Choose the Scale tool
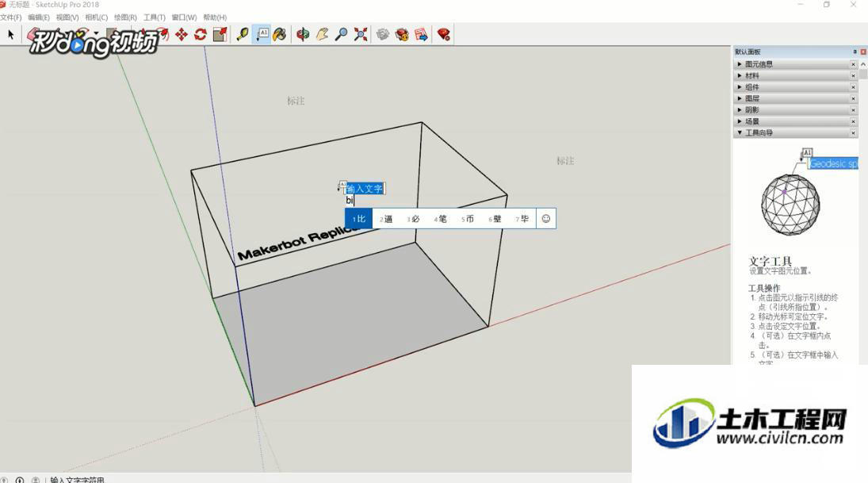Screen dimensions: 868x483 220,34
